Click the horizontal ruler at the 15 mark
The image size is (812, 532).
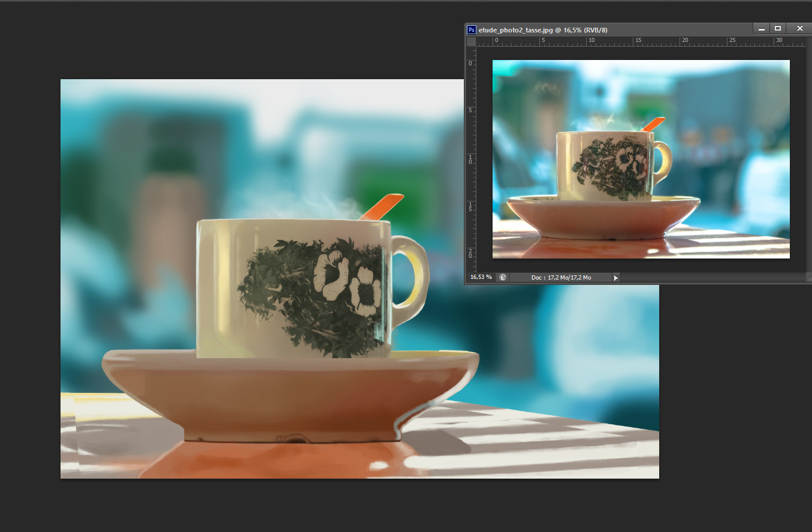coord(638,41)
